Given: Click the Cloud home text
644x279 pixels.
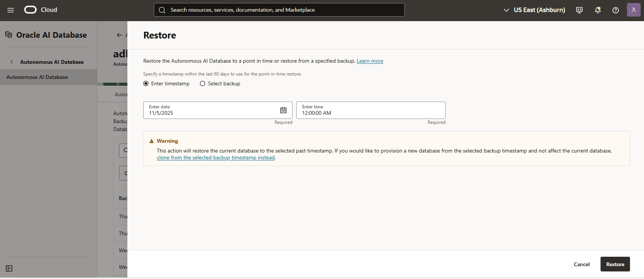Looking at the screenshot, I should point(49,10).
